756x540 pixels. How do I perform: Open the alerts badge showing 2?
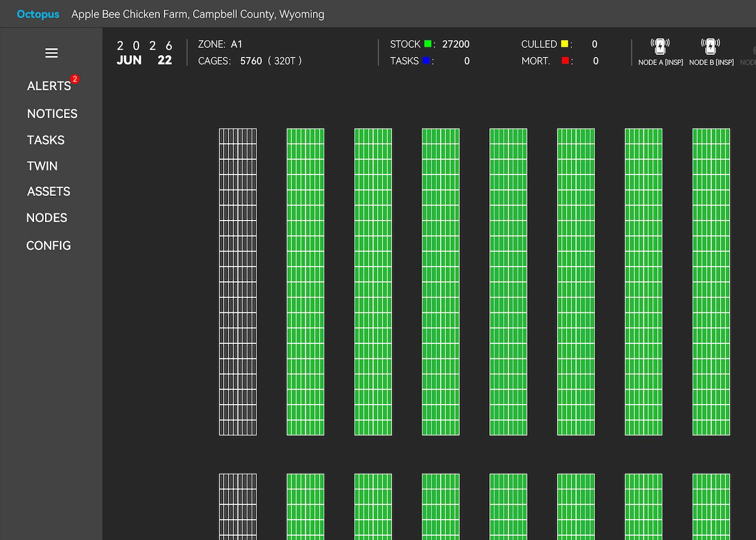point(75,79)
